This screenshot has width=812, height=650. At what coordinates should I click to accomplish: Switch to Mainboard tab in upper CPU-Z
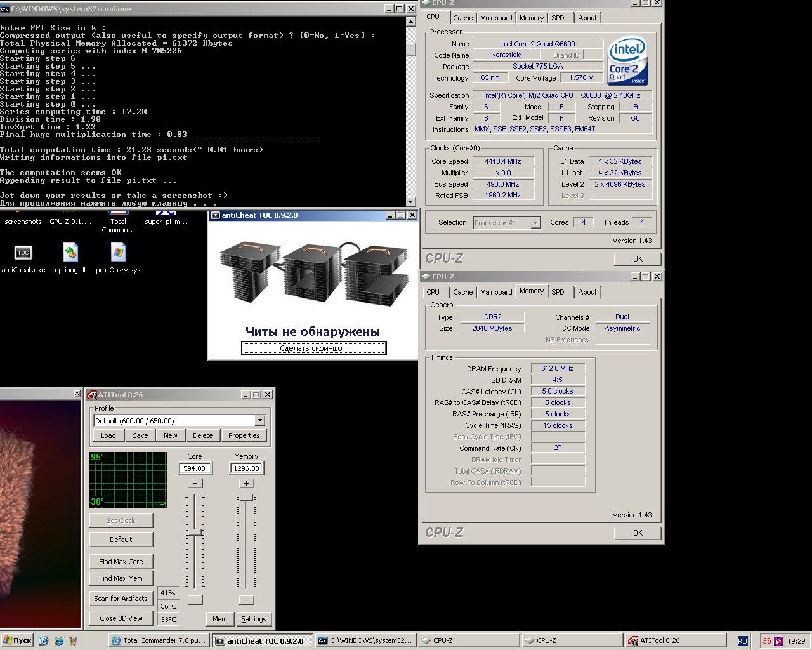point(496,18)
